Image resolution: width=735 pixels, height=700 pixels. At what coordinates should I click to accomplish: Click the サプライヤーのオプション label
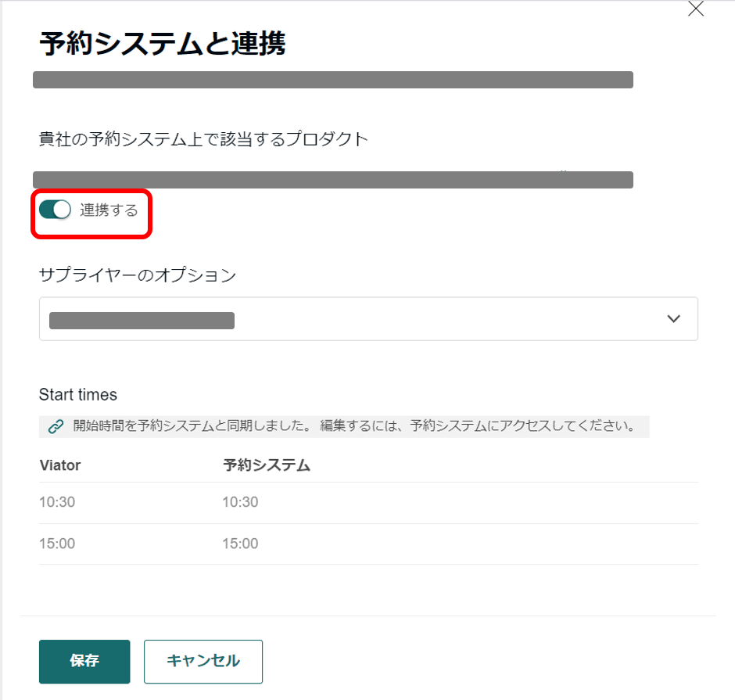137,275
